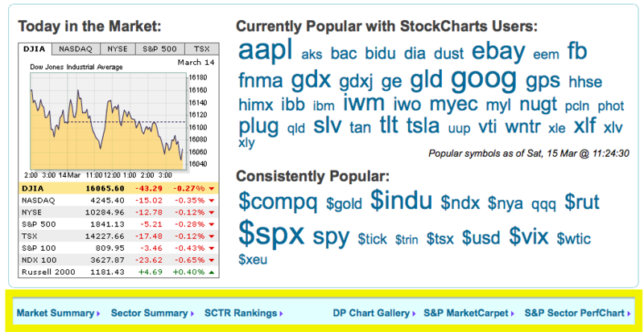Open the goog ticker symbol
644x332 pixels.
click(x=483, y=79)
